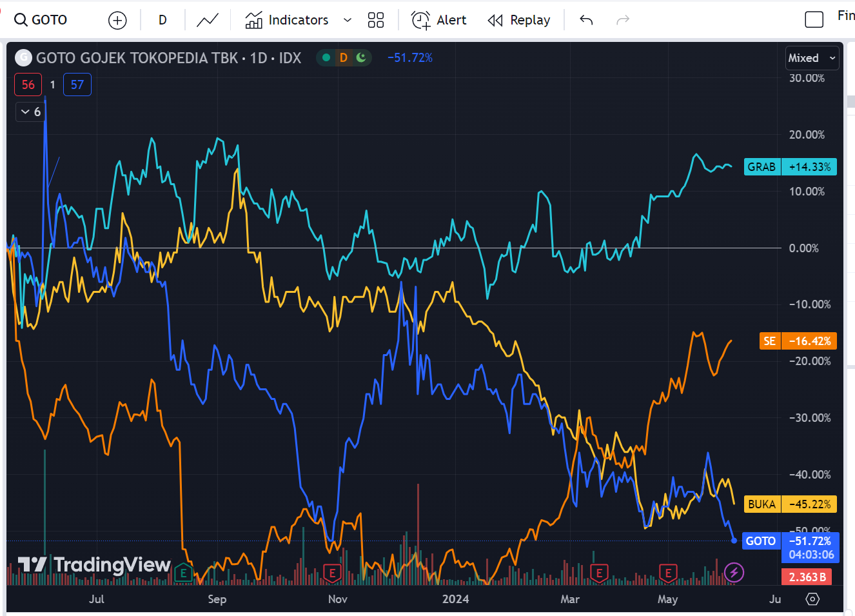Click the 2024 label on time axis

[456, 599]
